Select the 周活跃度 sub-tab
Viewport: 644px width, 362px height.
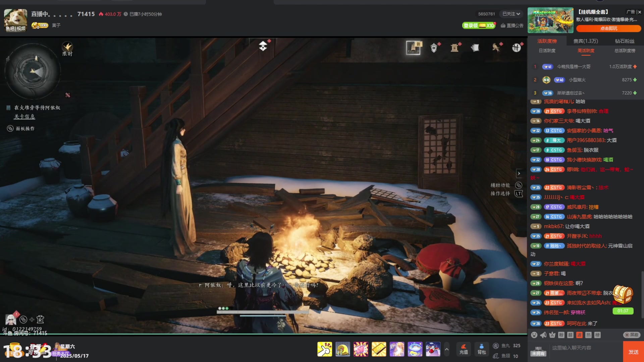coord(586,51)
